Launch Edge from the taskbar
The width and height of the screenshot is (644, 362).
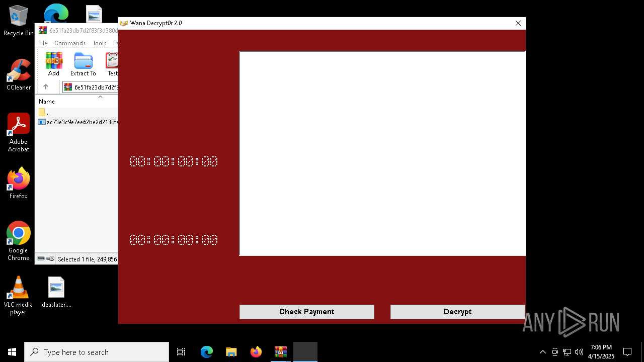click(x=207, y=352)
